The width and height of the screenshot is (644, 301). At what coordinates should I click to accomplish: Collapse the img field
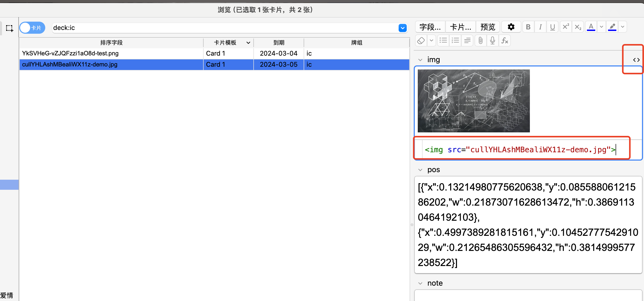tap(420, 60)
